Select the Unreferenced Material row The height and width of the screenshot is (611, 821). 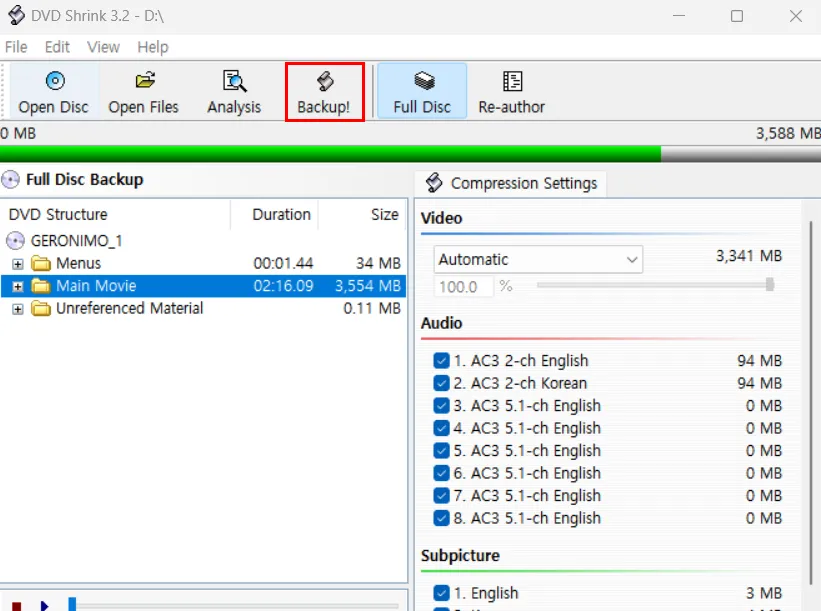[203, 308]
